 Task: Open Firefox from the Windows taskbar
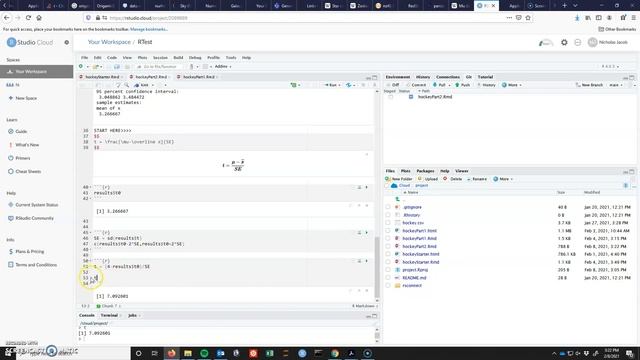171,353
